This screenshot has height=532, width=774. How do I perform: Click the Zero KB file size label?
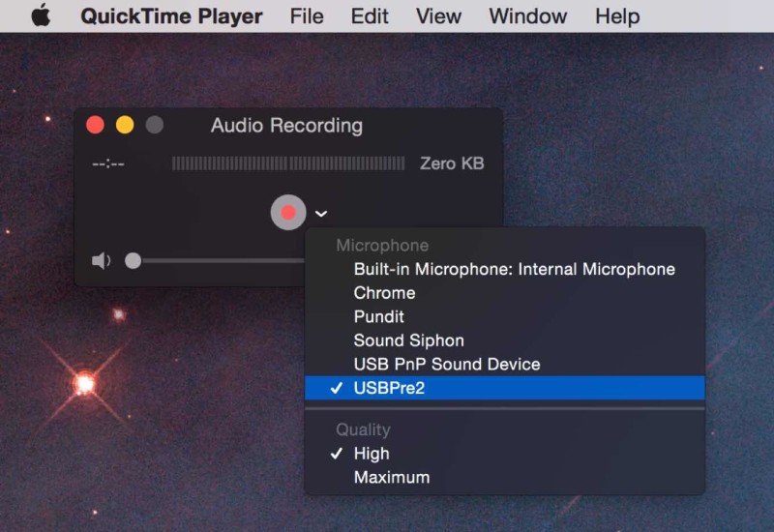click(x=452, y=163)
